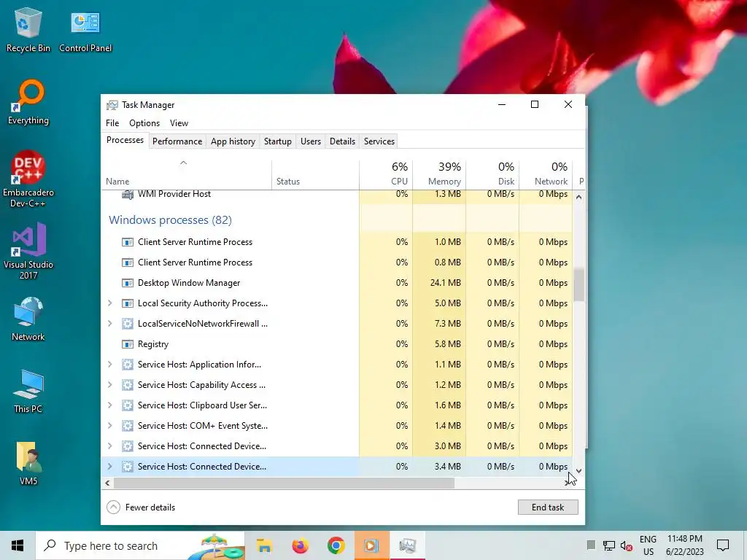
Task: Expand the Connected Device row using 3.0 MB
Action: (x=110, y=446)
